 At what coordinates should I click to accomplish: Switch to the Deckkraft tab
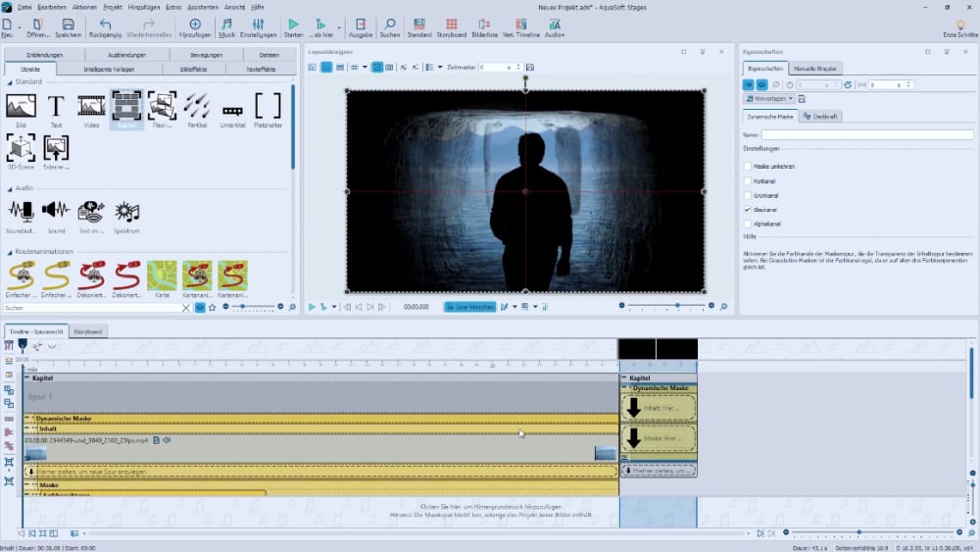point(821,117)
